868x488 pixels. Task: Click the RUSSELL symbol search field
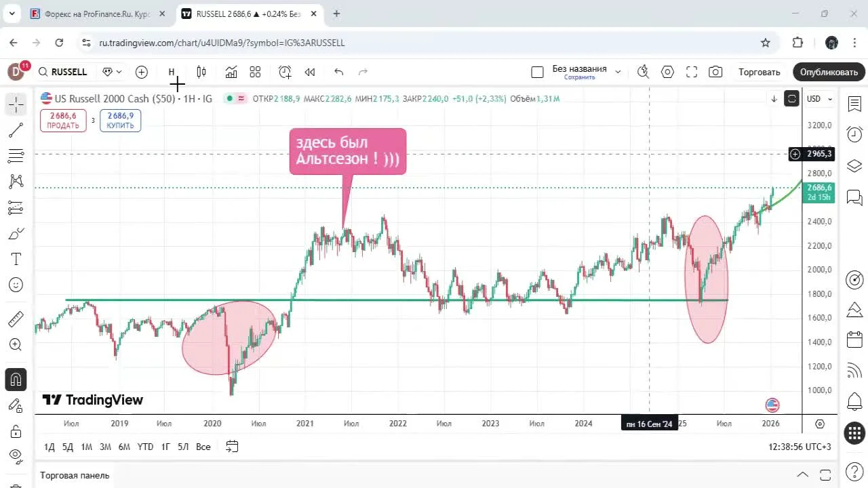pos(68,72)
